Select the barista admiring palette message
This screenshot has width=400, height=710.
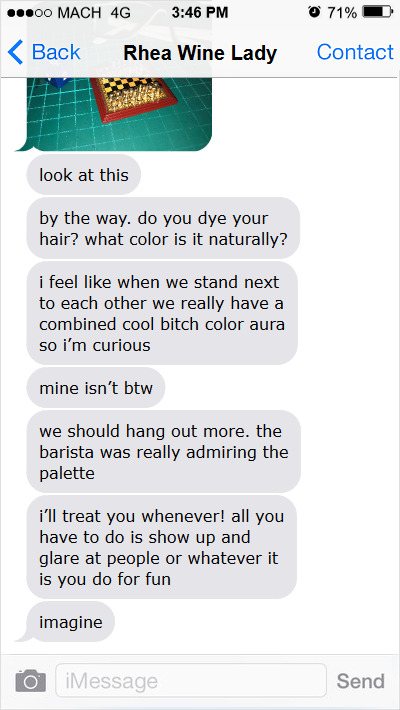point(164,451)
